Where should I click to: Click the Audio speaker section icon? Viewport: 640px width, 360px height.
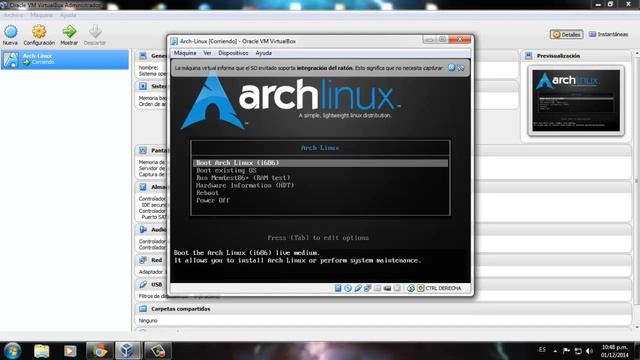[142, 230]
